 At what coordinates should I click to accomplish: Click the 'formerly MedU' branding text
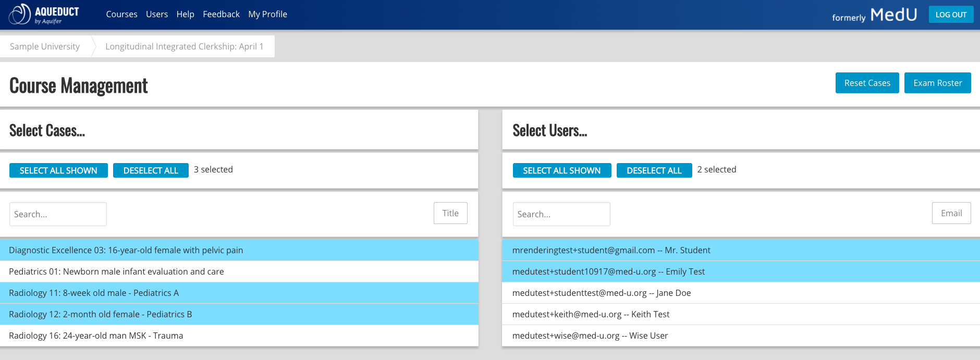875,15
